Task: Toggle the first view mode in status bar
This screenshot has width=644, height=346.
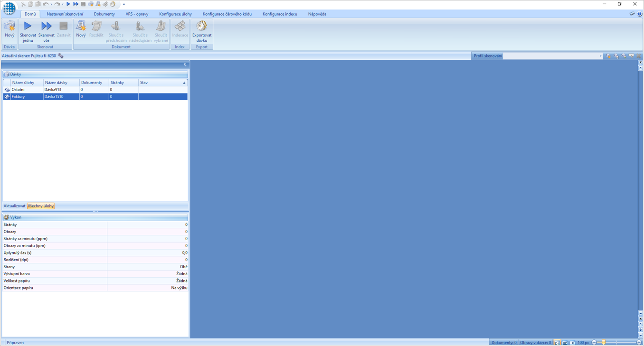Action: (x=557, y=343)
